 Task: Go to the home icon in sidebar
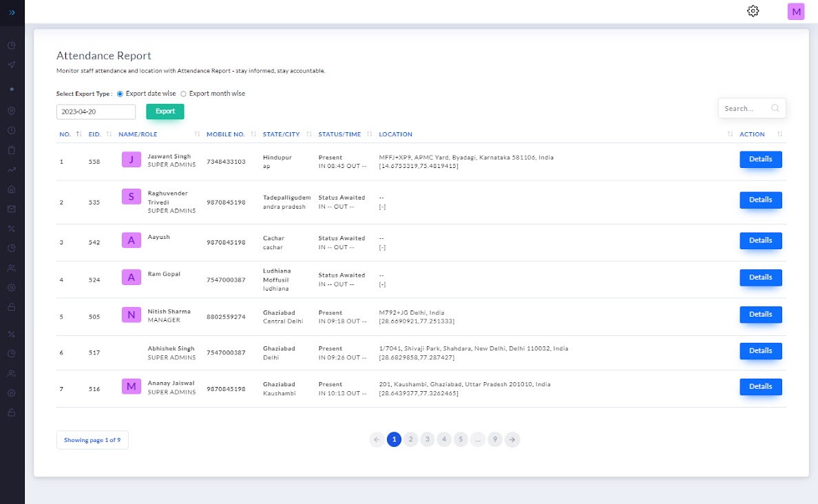pyautogui.click(x=12, y=189)
